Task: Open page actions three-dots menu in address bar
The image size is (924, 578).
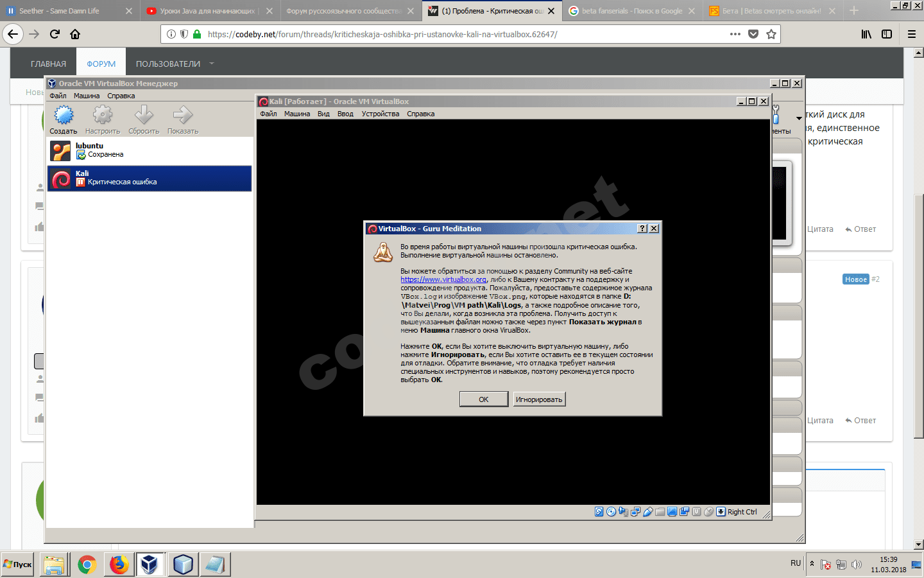Action: coord(735,34)
